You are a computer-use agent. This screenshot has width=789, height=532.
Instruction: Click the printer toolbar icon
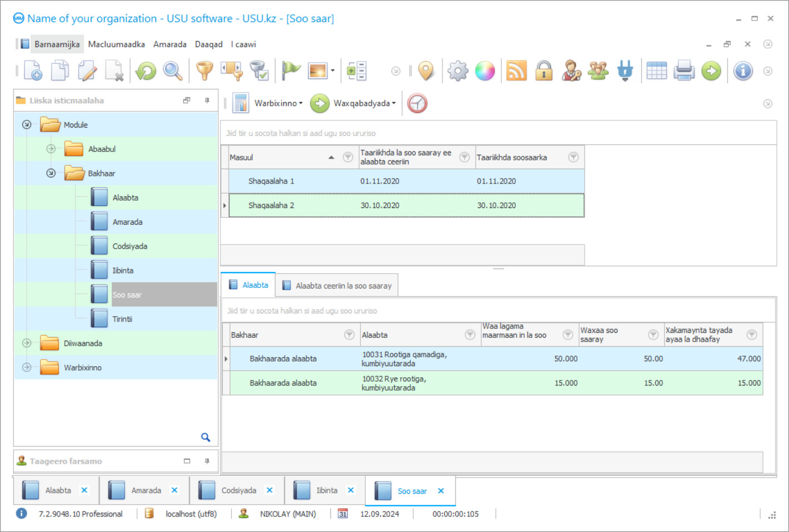(684, 71)
